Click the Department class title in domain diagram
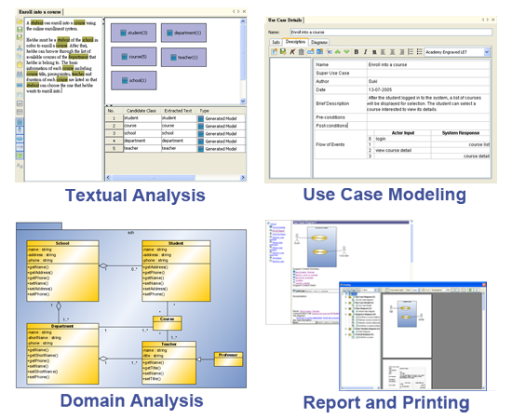This screenshot has width=512, height=420. pyautogui.click(x=62, y=326)
